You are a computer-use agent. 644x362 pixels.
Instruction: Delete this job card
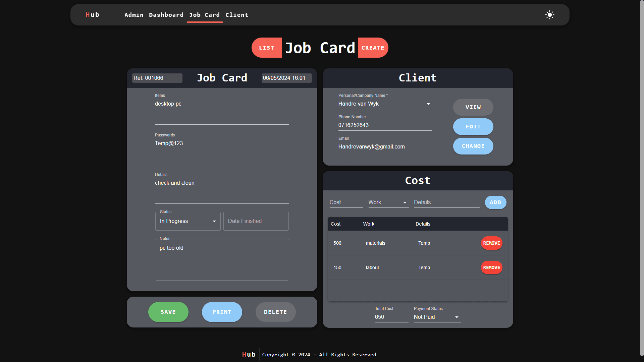click(x=275, y=312)
